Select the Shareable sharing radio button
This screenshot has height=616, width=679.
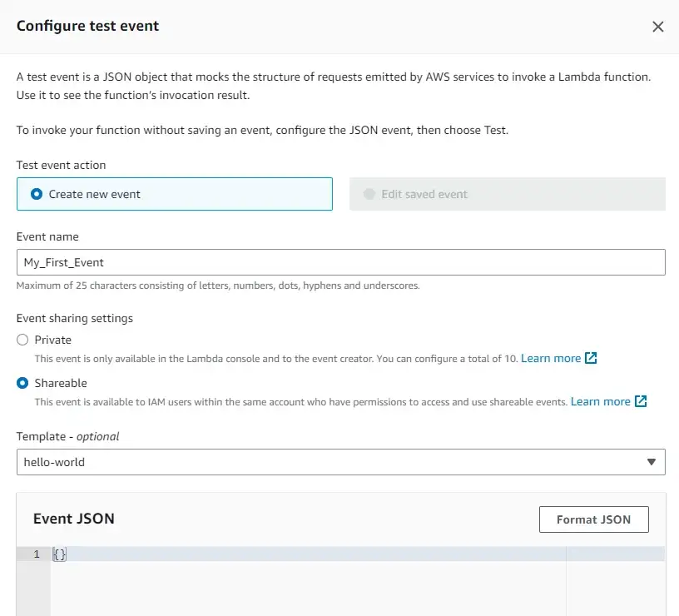(x=22, y=383)
